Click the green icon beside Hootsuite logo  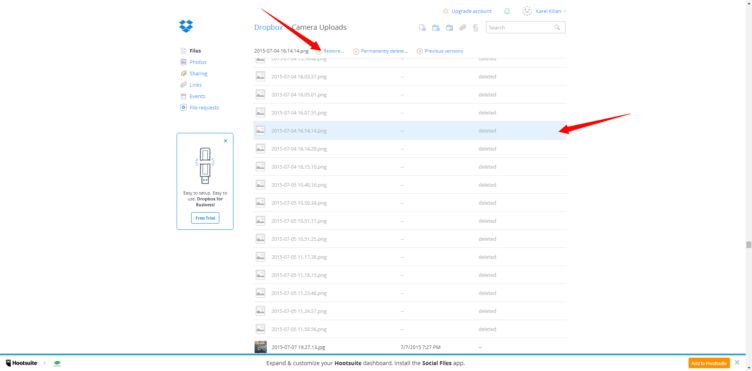click(57, 363)
